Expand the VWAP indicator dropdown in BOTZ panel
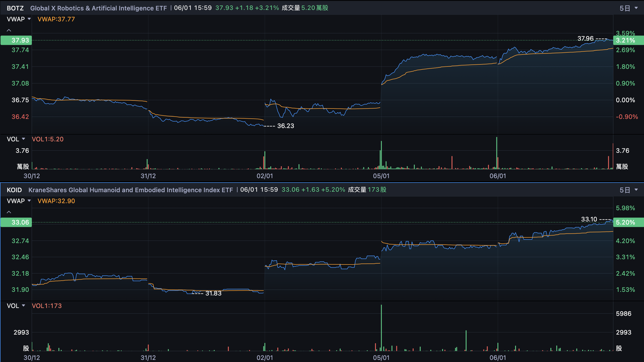Image resolution: width=644 pixels, height=362 pixels. (x=19, y=19)
